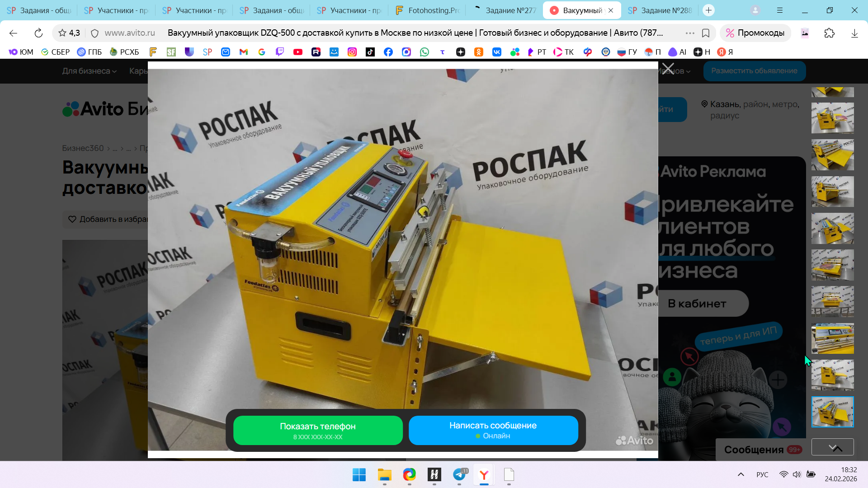Open the Промокоды button in toolbar

755,33
